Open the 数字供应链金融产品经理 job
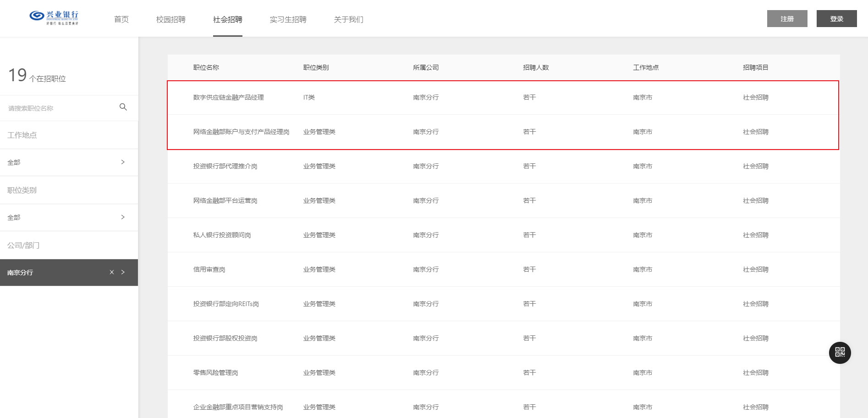Screen dimensions: 868x418 [x=229, y=97]
